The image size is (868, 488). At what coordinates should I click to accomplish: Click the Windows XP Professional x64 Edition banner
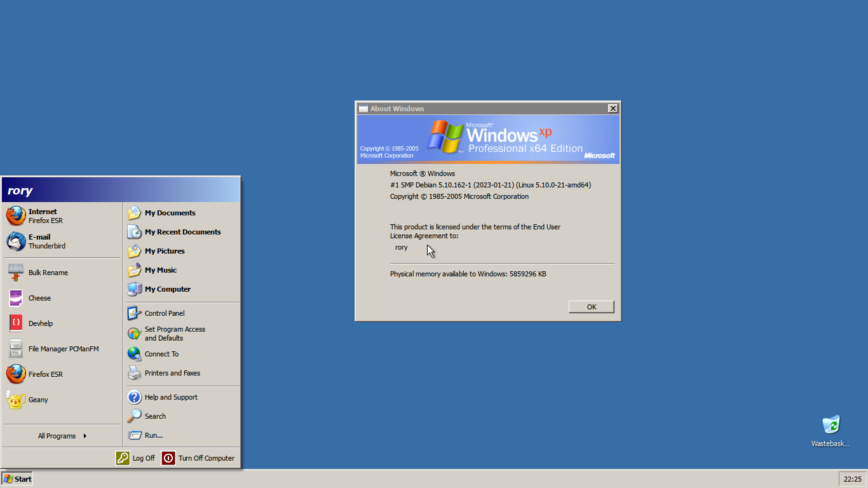pos(488,140)
